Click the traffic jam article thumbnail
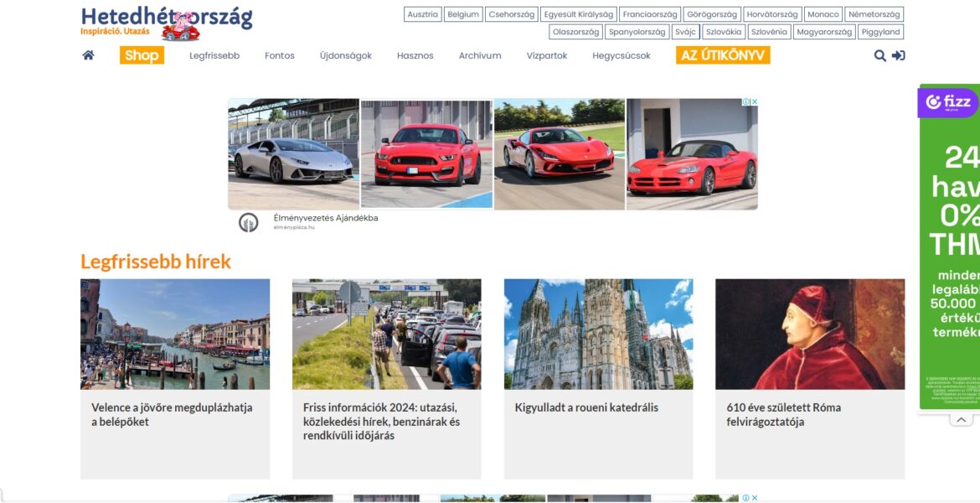Viewport: 980px width, 503px height. pos(386,334)
